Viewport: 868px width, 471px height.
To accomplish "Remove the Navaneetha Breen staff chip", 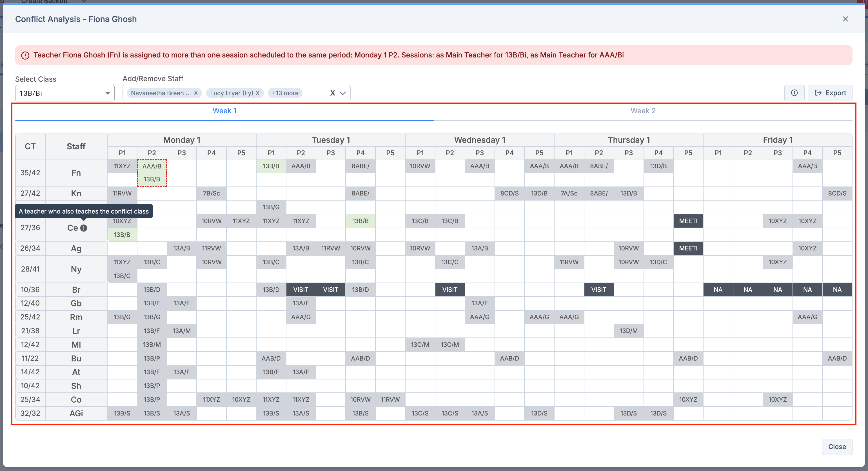I will coord(195,93).
